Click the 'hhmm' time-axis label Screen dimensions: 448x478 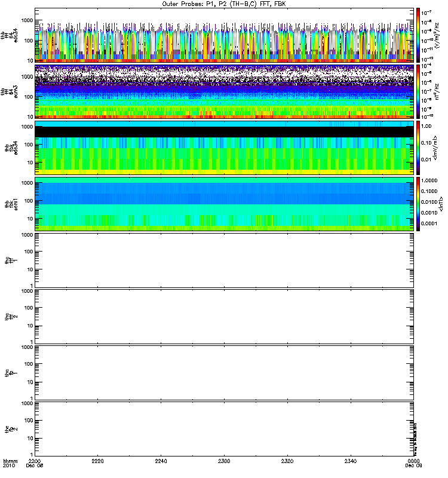point(10,461)
